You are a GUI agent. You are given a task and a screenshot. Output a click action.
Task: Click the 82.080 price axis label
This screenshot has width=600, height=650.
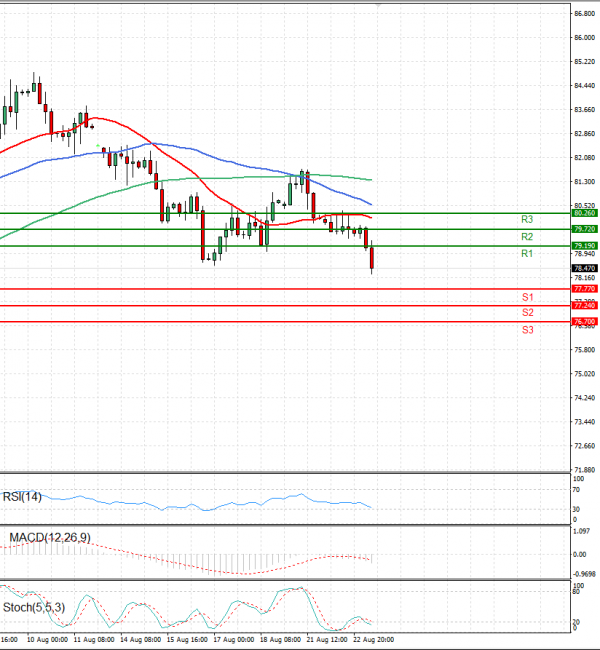(x=584, y=158)
